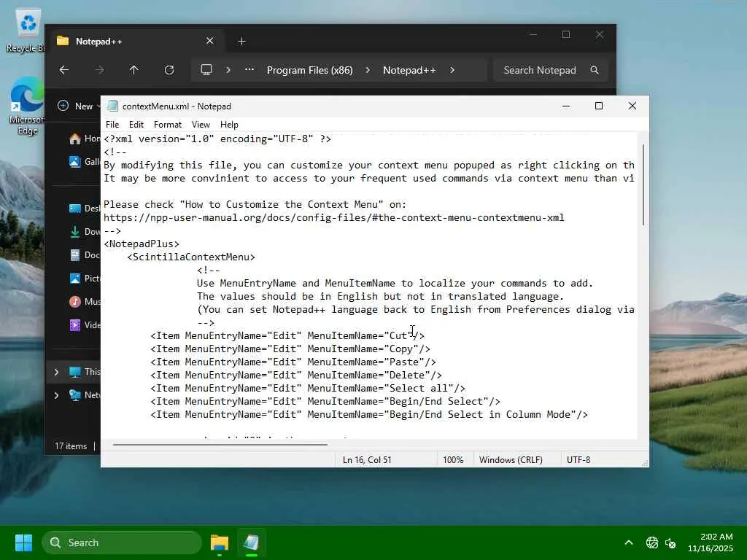Add a new tab in File Explorer
The height and width of the screenshot is (560, 747).
pyautogui.click(x=241, y=42)
